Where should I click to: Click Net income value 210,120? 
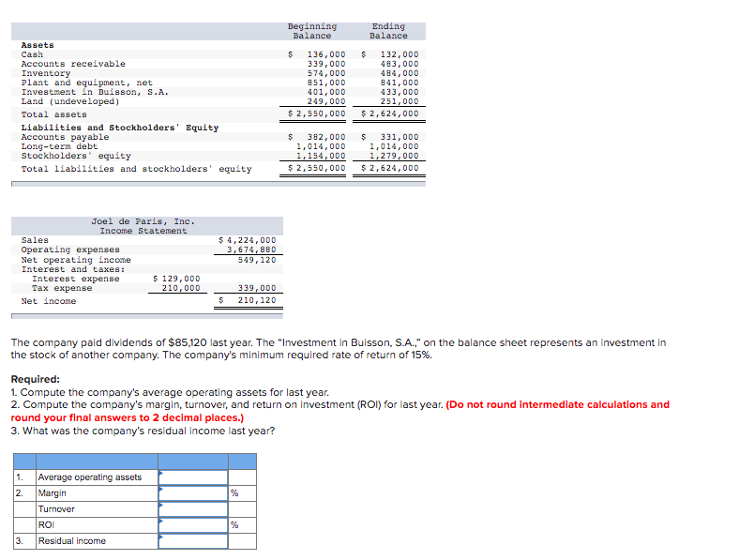[x=257, y=300]
